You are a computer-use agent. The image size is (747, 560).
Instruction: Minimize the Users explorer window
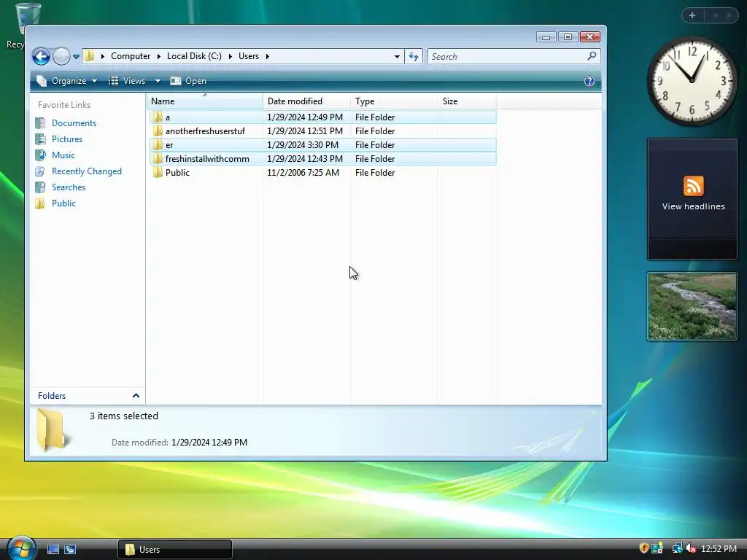pyautogui.click(x=546, y=37)
